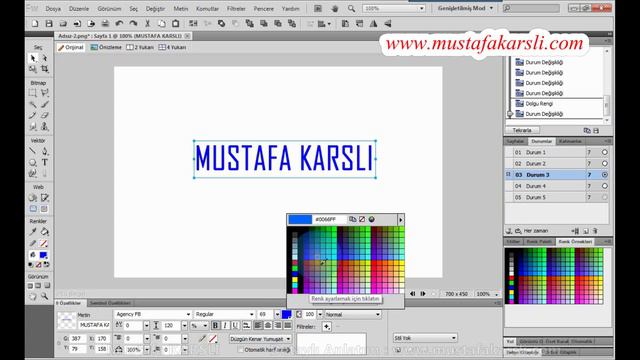Select the Crop tool
This screenshot has width=640, height=360.
click(44, 69)
